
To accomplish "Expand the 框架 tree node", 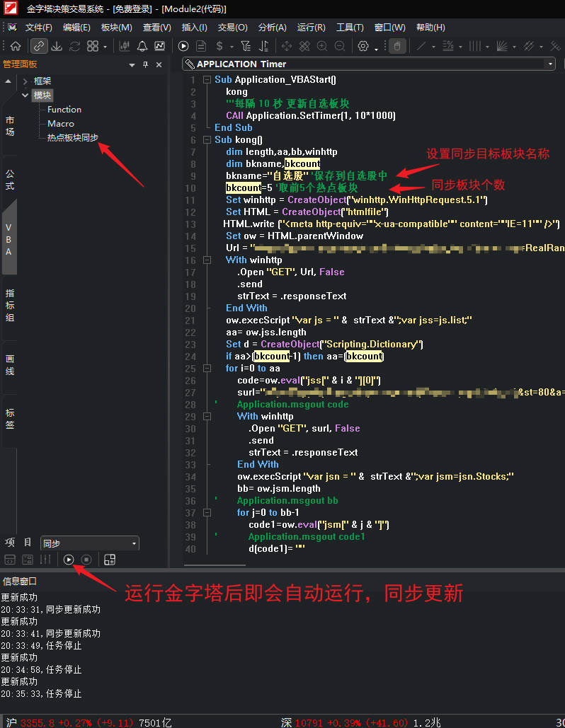I will click(x=25, y=81).
